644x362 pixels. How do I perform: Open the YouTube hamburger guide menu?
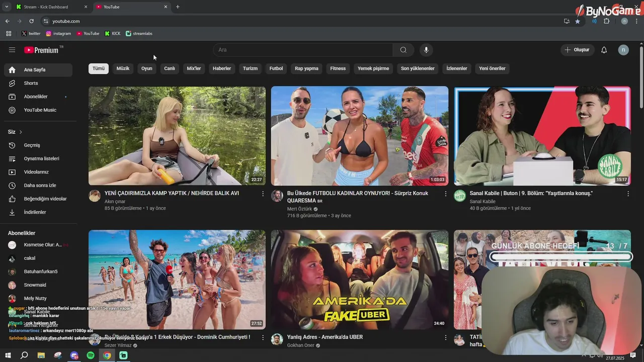(12, 50)
